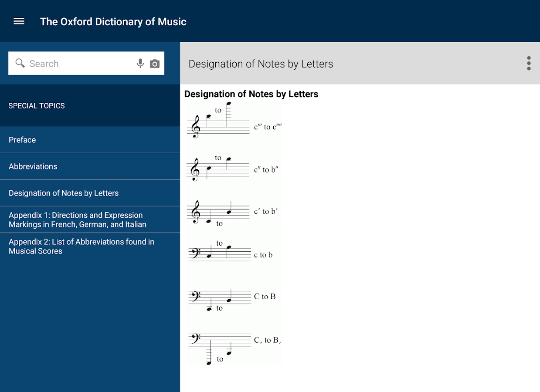Tap the capital C to B bass staff
Viewport: 540px width, 392px height.
click(232, 300)
